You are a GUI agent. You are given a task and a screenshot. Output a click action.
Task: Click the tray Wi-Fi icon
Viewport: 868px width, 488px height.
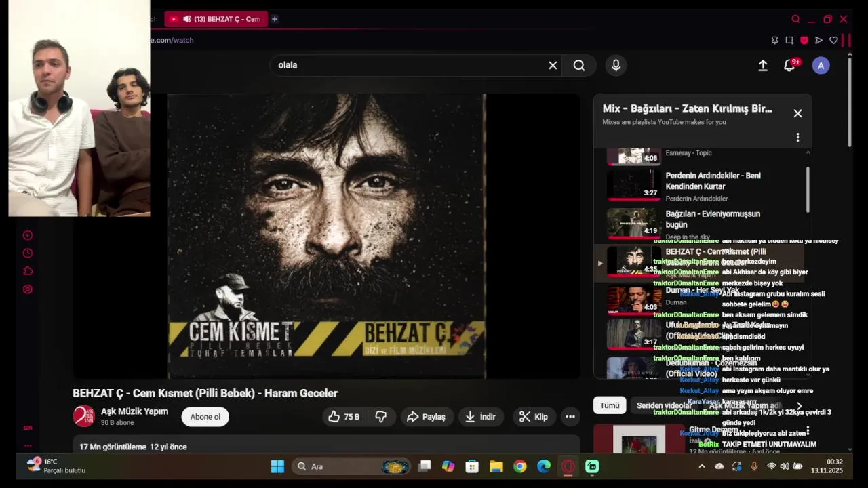click(x=771, y=466)
